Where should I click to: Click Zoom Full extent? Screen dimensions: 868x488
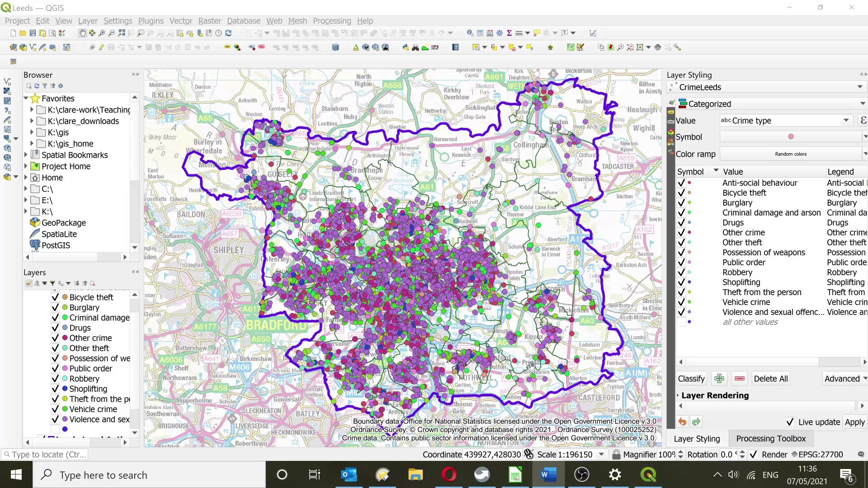coord(121,33)
